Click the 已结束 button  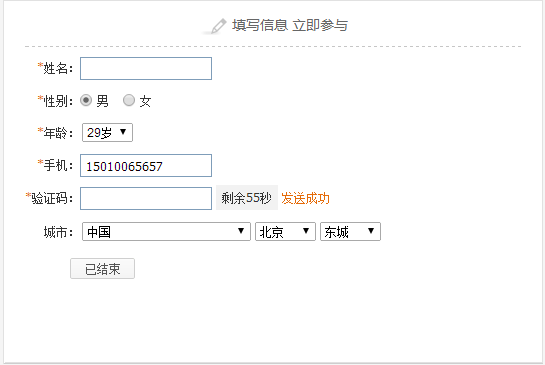point(103,268)
